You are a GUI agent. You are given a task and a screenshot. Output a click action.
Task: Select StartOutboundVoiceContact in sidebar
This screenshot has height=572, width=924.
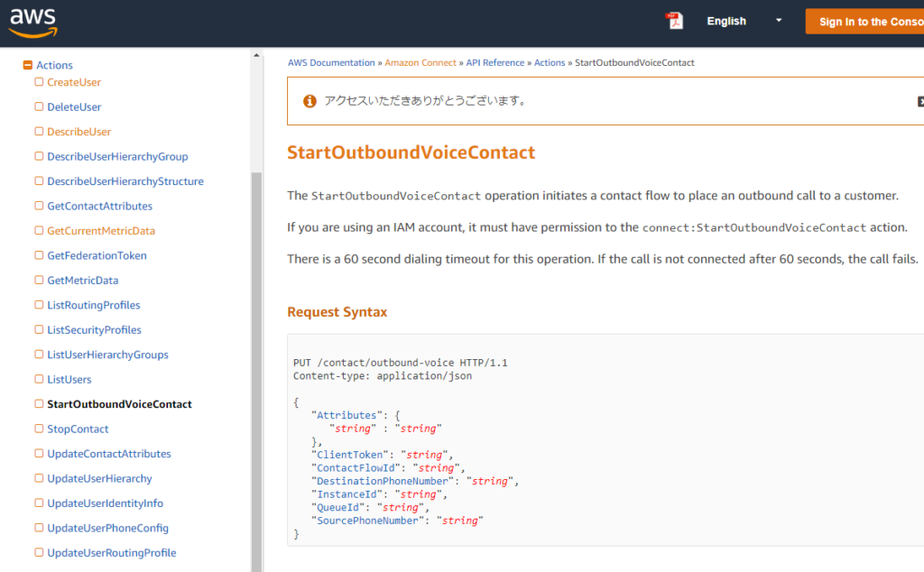pyautogui.click(x=119, y=403)
